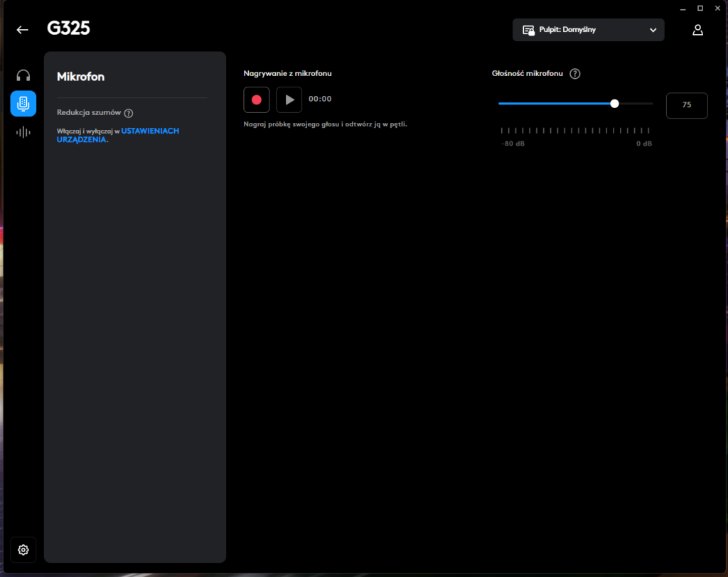Click the microphone volume slider handle
The height and width of the screenshot is (577, 728).
pos(614,104)
